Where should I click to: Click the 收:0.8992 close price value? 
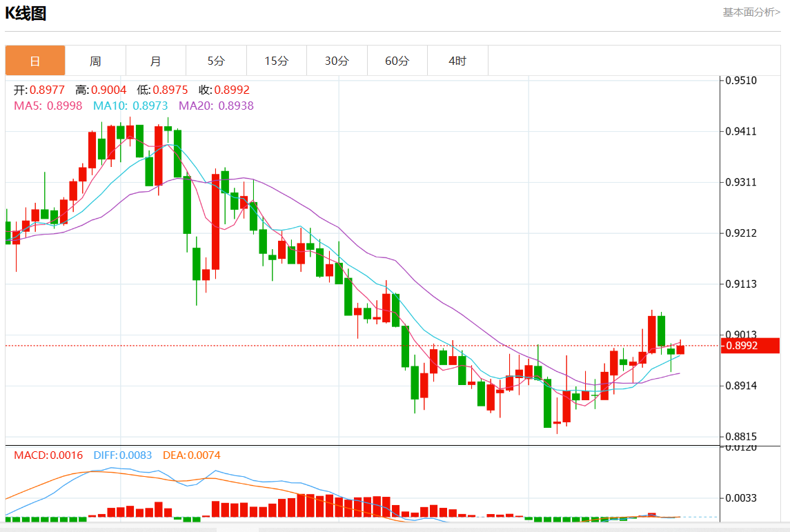click(x=224, y=90)
